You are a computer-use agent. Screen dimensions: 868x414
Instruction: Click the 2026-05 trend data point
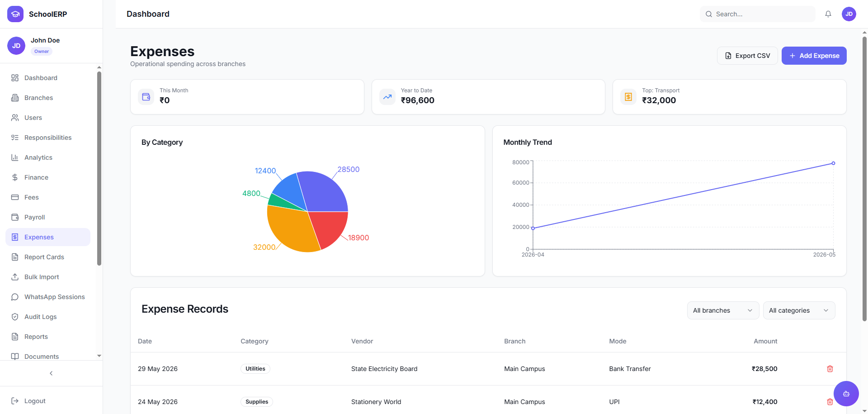pos(833,163)
